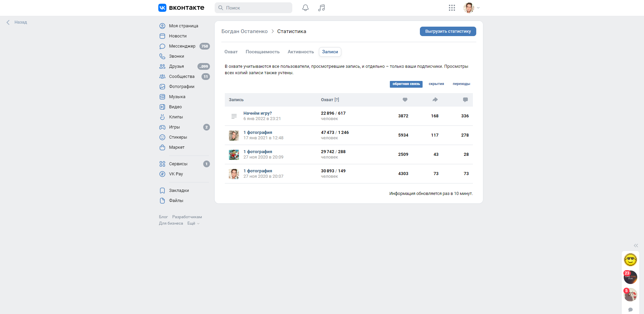Switch filter to 'переходы'
This screenshot has height=314, width=644.
pyautogui.click(x=461, y=84)
